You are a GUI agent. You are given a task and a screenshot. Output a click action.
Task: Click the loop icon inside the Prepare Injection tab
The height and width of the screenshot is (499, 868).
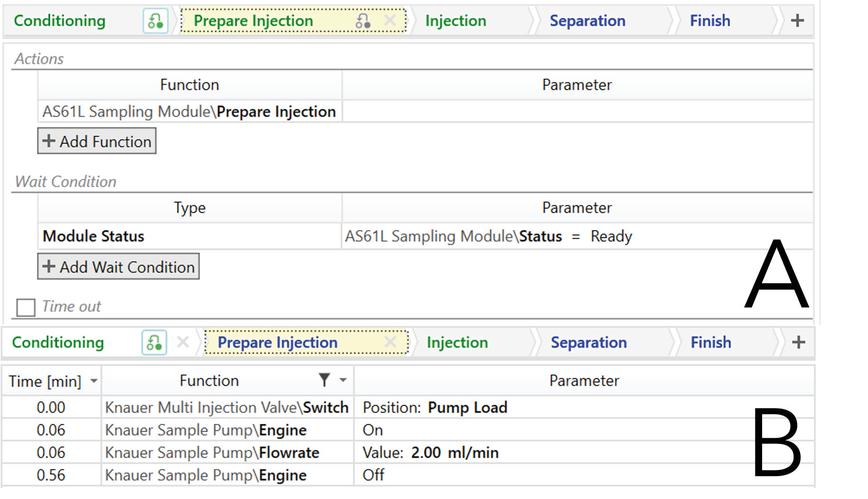363,20
